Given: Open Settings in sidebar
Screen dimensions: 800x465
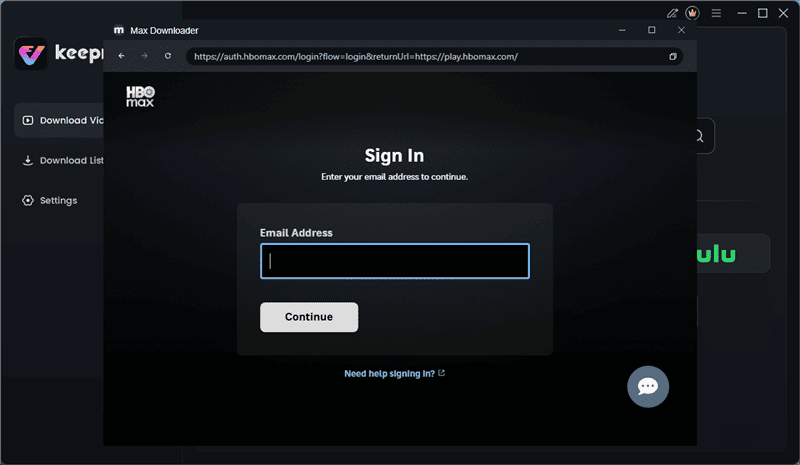Looking at the screenshot, I should click(x=49, y=201).
